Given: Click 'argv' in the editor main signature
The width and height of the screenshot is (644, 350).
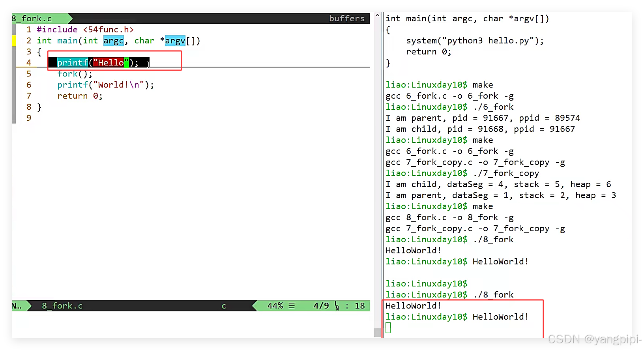Looking at the screenshot, I should [x=175, y=41].
